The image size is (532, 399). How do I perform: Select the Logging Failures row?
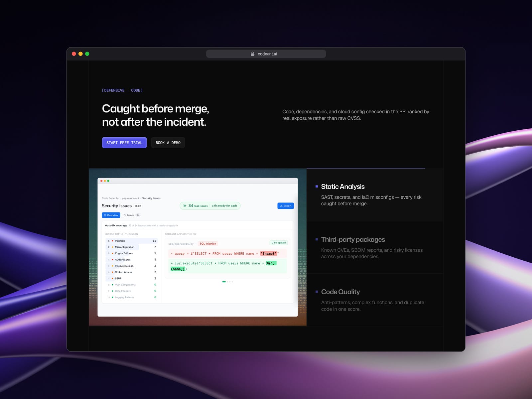(132, 297)
